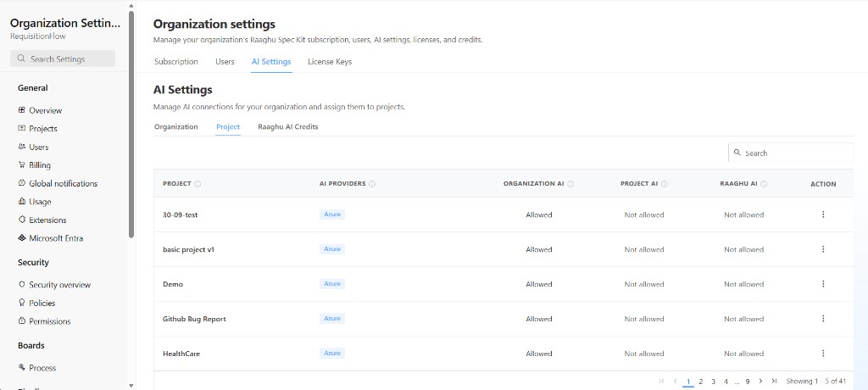This screenshot has height=390, width=868.
Task: Click sidebar scroll down arrow
Action: pos(131,385)
